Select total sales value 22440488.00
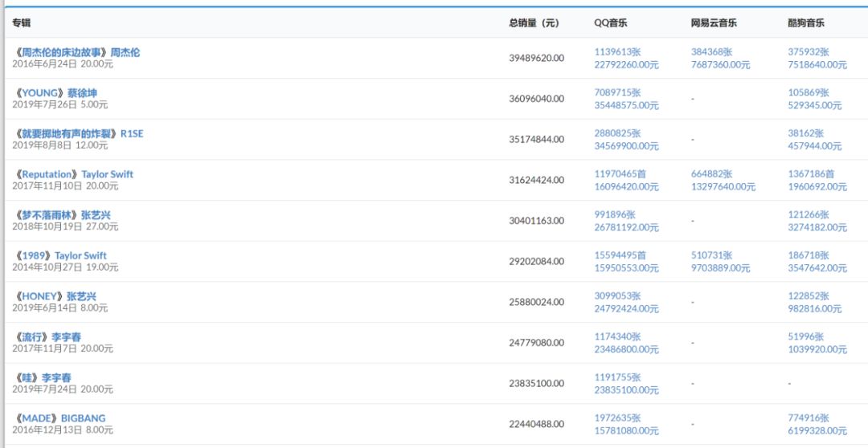868x448 pixels. (536, 424)
